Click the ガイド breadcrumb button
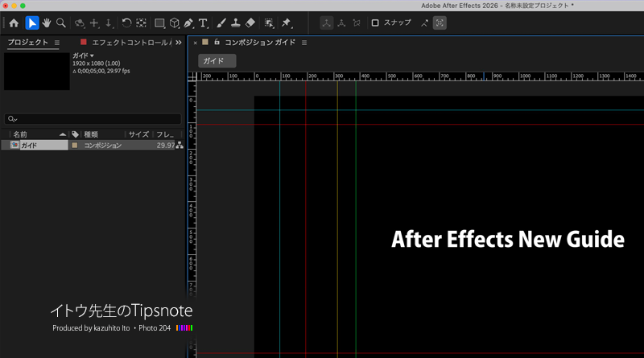Image resolution: width=644 pixels, height=358 pixels. click(x=217, y=61)
